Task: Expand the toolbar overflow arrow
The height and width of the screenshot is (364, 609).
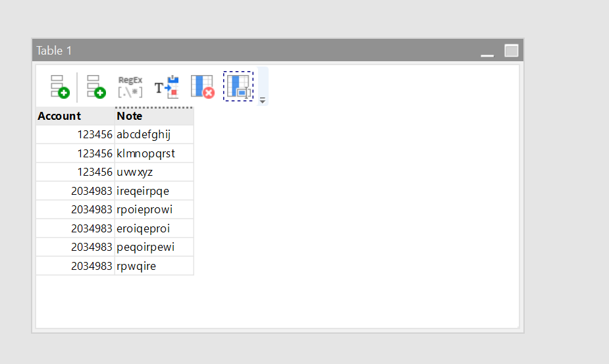Action: [263, 101]
